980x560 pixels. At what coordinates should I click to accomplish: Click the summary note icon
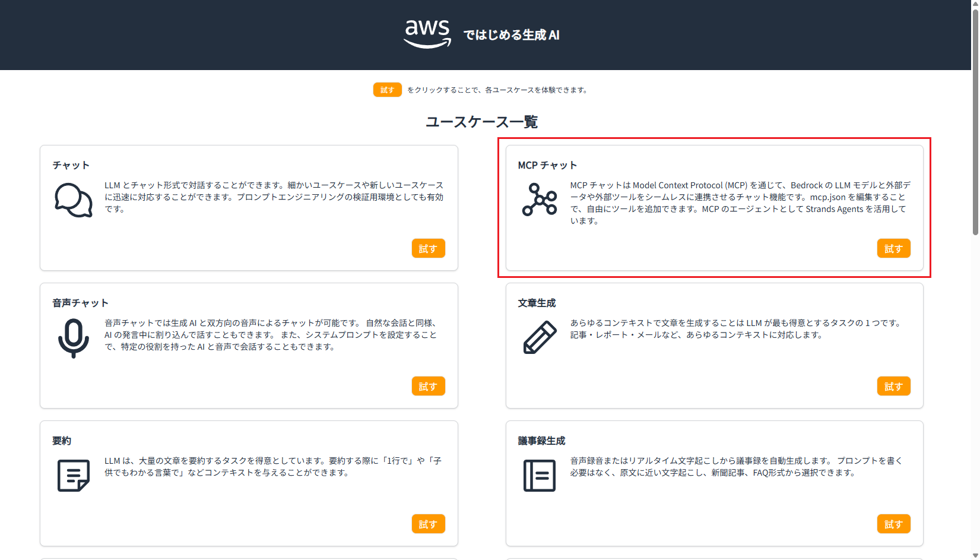74,475
